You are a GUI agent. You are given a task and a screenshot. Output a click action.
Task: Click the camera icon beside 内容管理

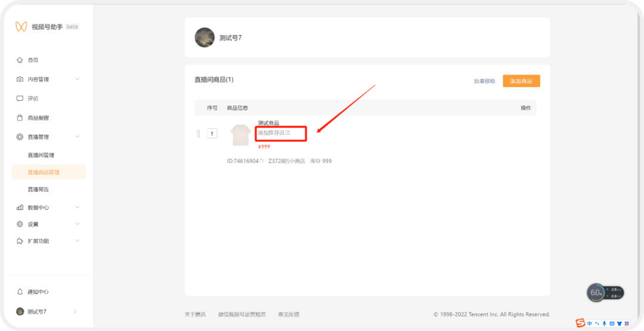tap(20, 79)
